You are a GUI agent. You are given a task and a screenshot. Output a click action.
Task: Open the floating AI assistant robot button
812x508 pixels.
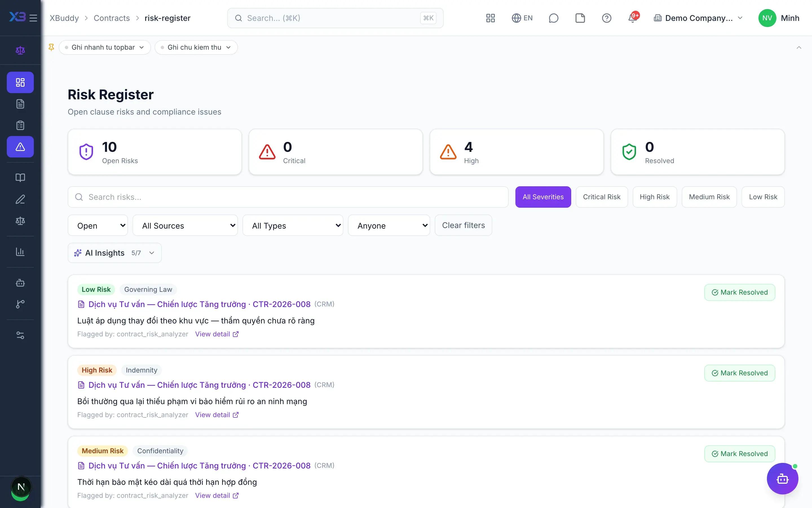coord(782,478)
